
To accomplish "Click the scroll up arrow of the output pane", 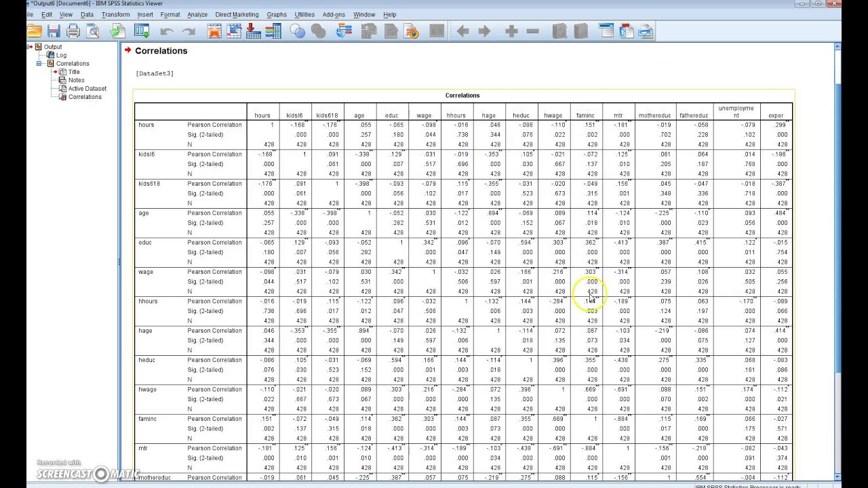I will [x=837, y=47].
